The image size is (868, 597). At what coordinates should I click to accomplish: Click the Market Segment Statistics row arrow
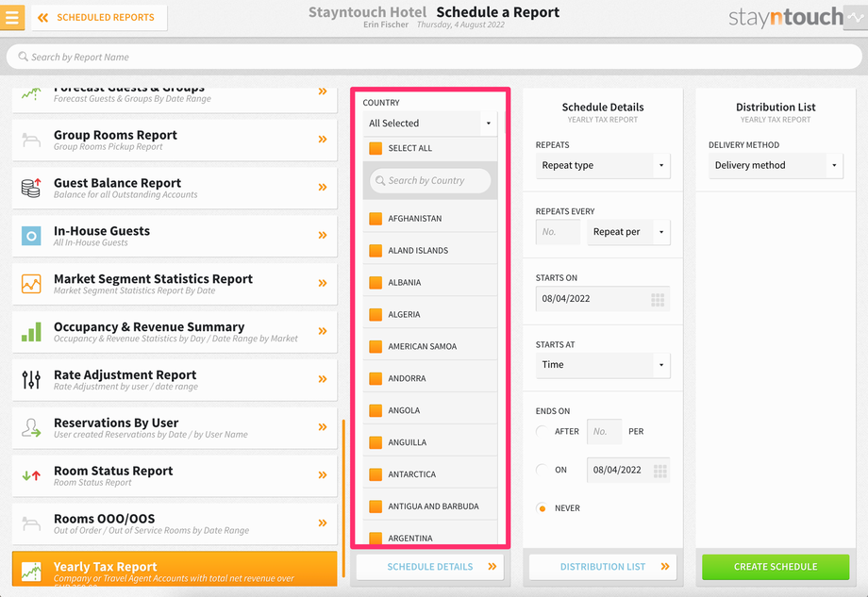coord(323,283)
